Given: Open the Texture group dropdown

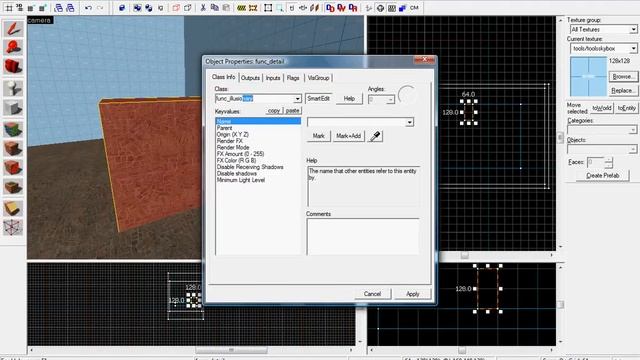Looking at the screenshot, I should tap(633, 29).
